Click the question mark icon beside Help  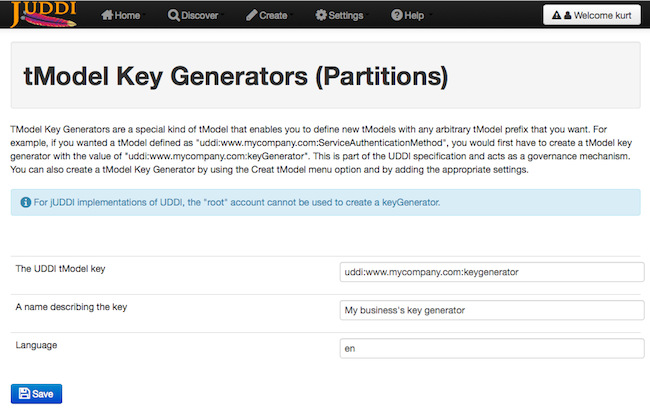[x=396, y=16]
